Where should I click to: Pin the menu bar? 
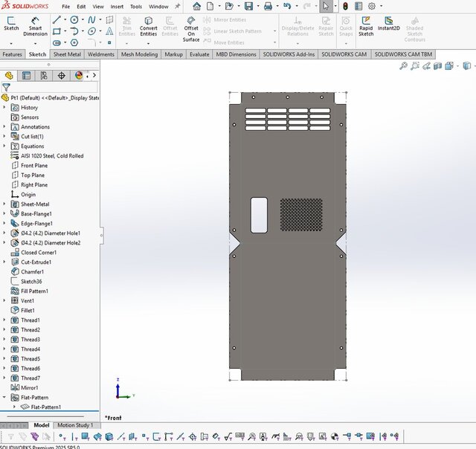pos(178,6)
